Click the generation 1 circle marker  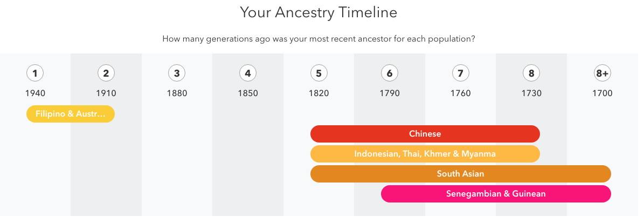tap(36, 73)
